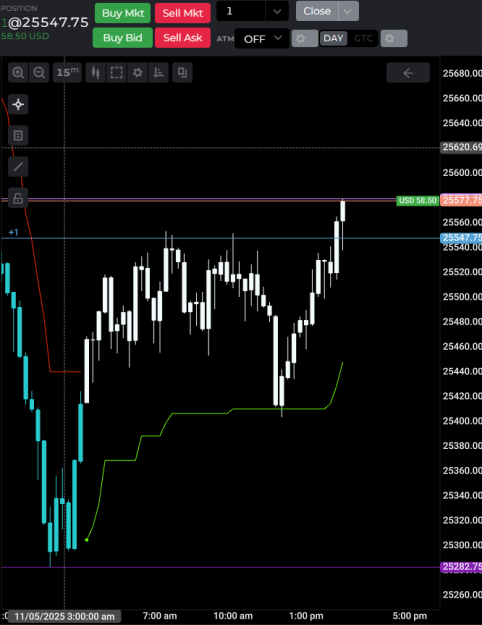Screen dimensions: 482x625
Task: Expand the Close button dropdown arrow
Action: pyautogui.click(x=348, y=11)
